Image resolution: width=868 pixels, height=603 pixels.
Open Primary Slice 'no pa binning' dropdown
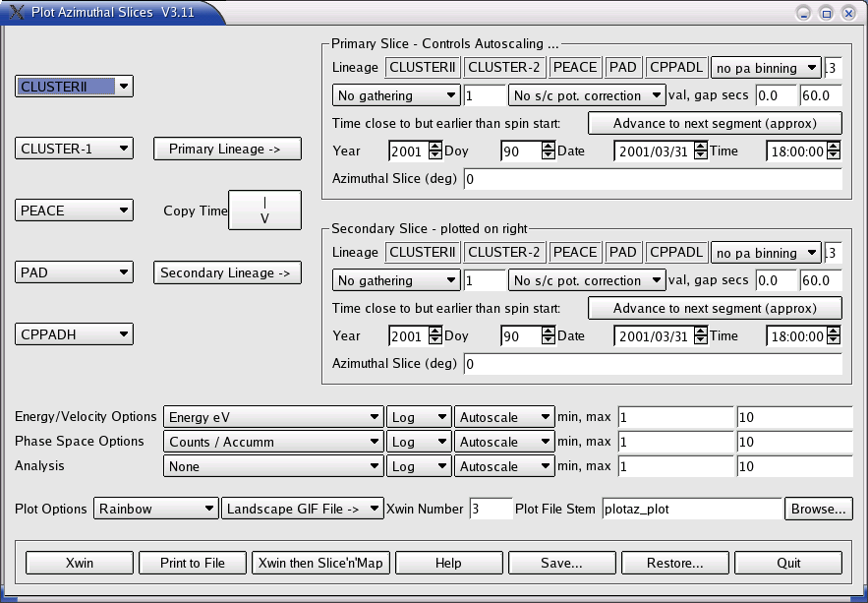coord(766,68)
